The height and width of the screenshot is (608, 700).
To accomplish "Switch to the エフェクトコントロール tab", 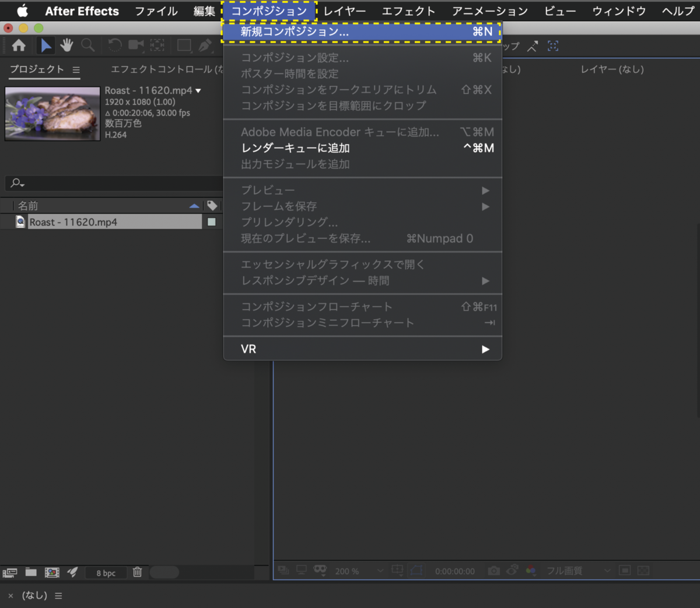I will (166, 69).
